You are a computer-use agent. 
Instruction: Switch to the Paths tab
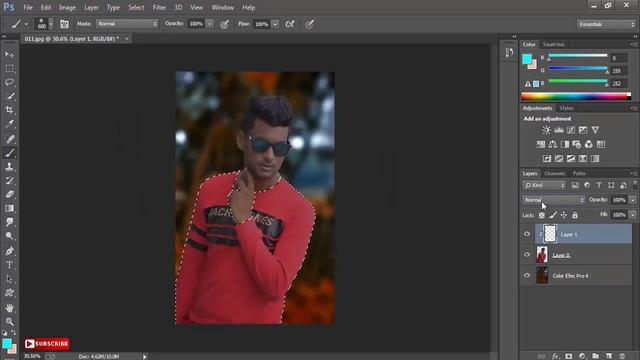(x=579, y=173)
